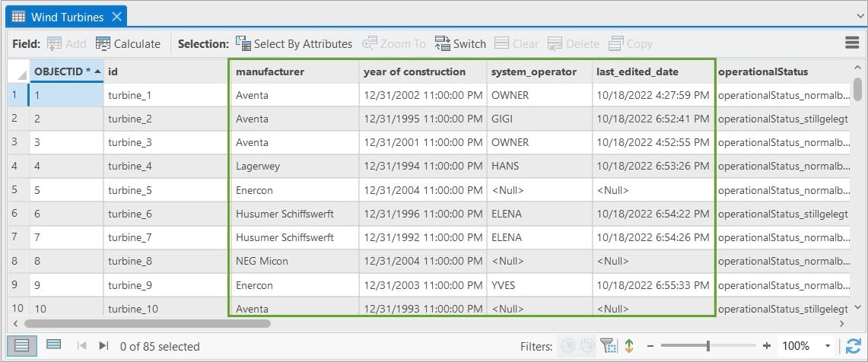Click the scroll down arrow
The image size is (868, 362).
(857, 306)
